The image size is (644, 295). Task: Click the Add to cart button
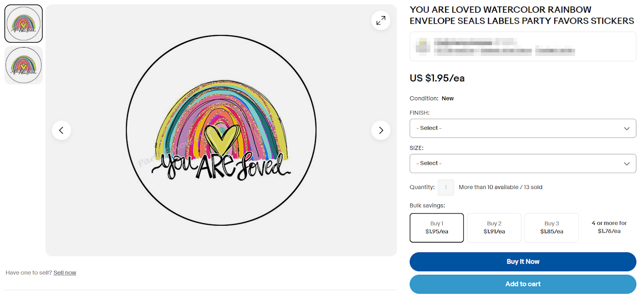[523, 284]
